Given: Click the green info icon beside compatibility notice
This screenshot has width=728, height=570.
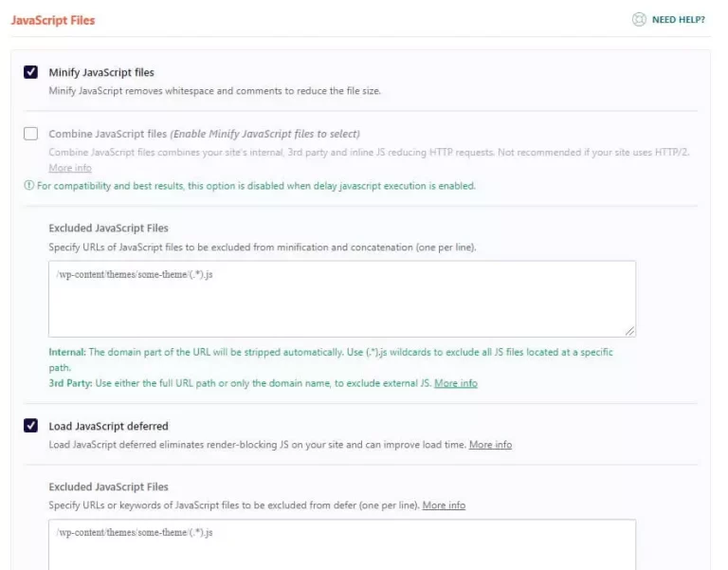Looking at the screenshot, I should (x=28, y=185).
